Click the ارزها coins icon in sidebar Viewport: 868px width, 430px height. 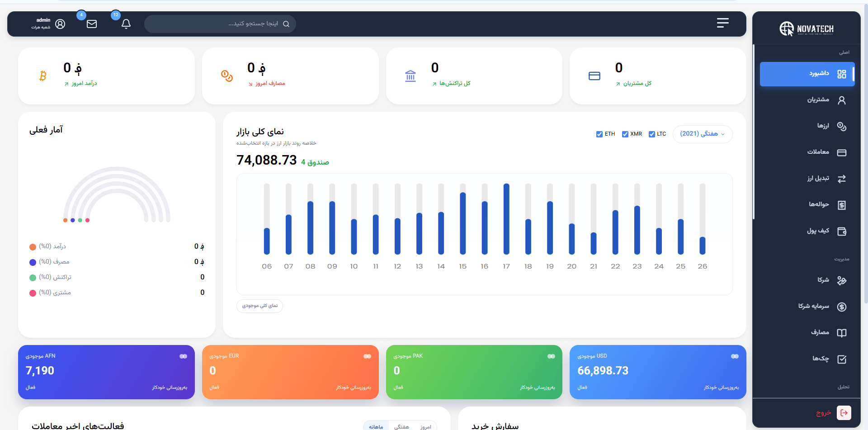[x=842, y=127]
